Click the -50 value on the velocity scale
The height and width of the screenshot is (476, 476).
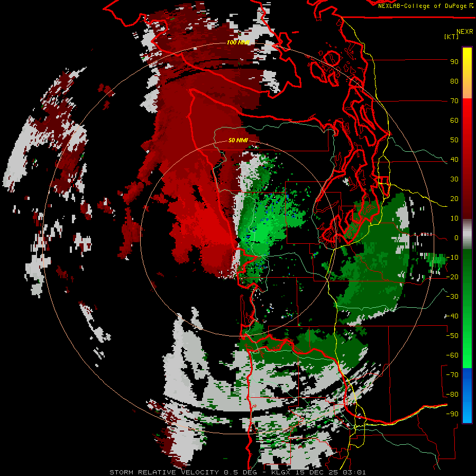[452, 336]
